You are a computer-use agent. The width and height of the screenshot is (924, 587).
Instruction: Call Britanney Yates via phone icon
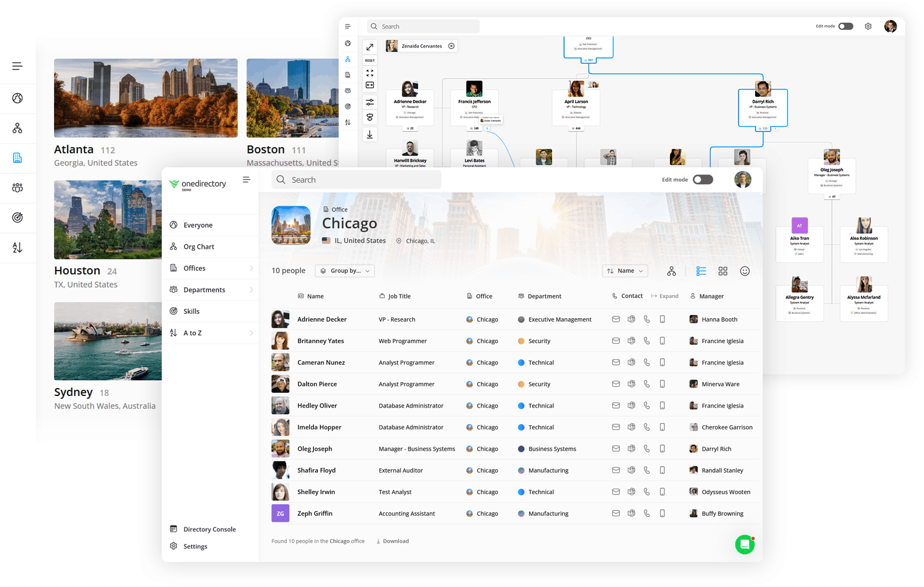(647, 341)
